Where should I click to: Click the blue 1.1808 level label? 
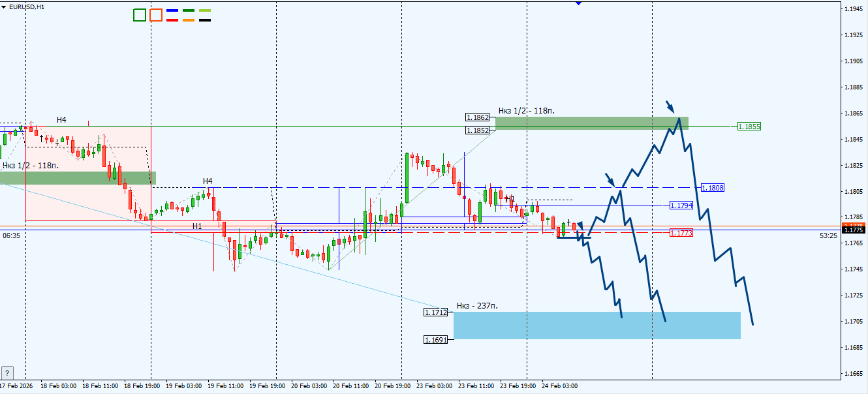[x=713, y=188]
